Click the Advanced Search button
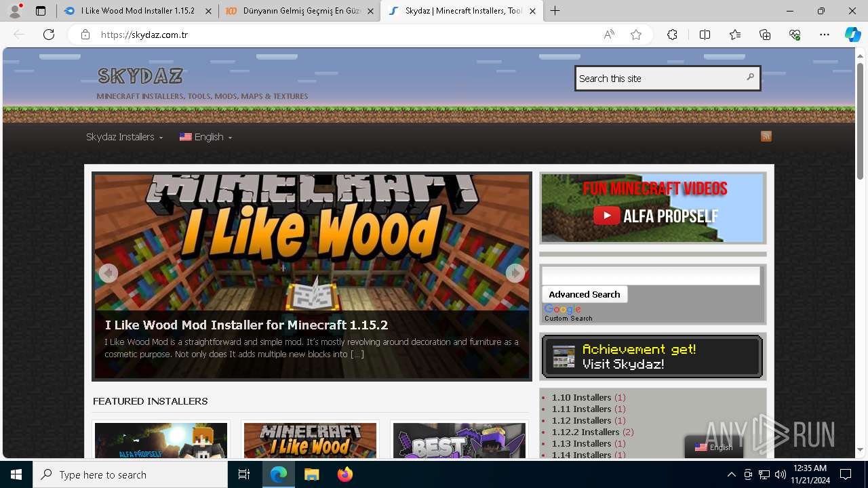Screen dimensions: 868x488 pos(585,294)
